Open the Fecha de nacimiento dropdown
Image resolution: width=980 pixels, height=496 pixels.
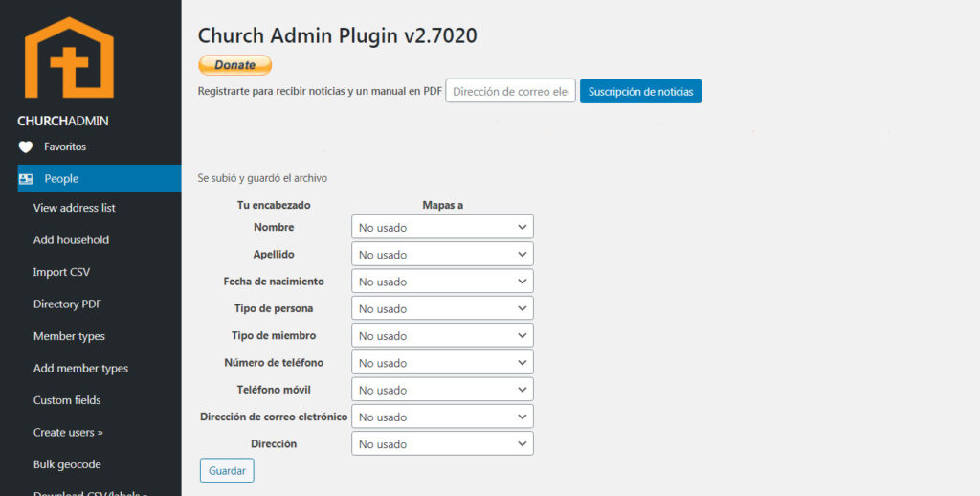[442, 282]
